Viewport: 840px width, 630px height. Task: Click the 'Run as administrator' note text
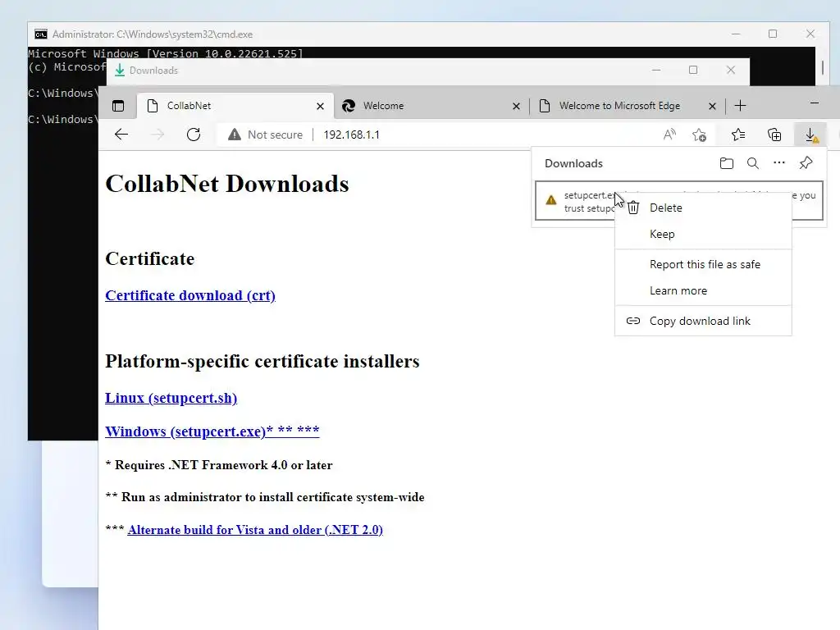(272, 497)
